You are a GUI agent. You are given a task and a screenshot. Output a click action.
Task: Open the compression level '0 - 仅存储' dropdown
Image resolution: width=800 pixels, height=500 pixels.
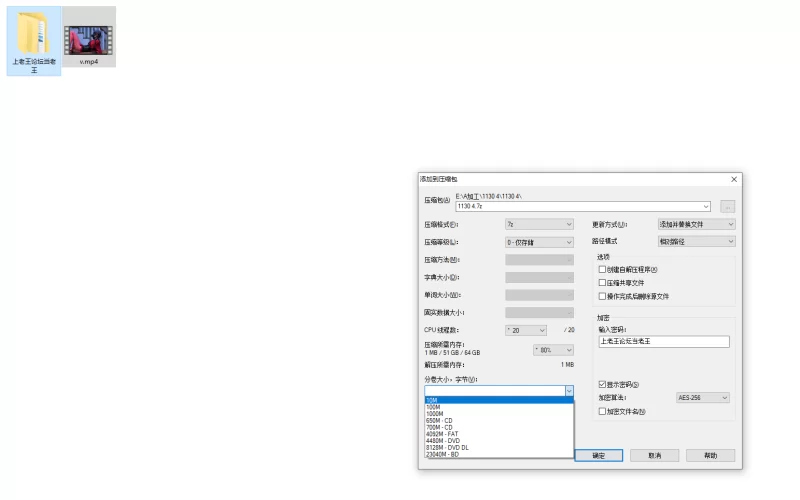pos(539,242)
